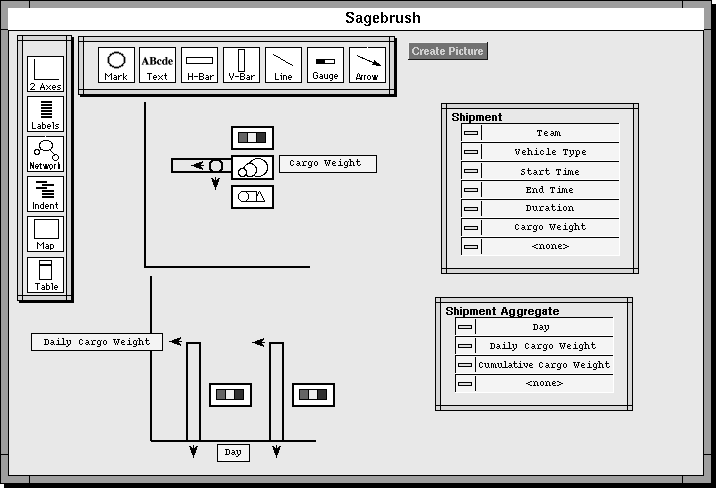This screenshot has height=488, width=717.
Task: Choose the Line tool
Action: pos(283,65)
